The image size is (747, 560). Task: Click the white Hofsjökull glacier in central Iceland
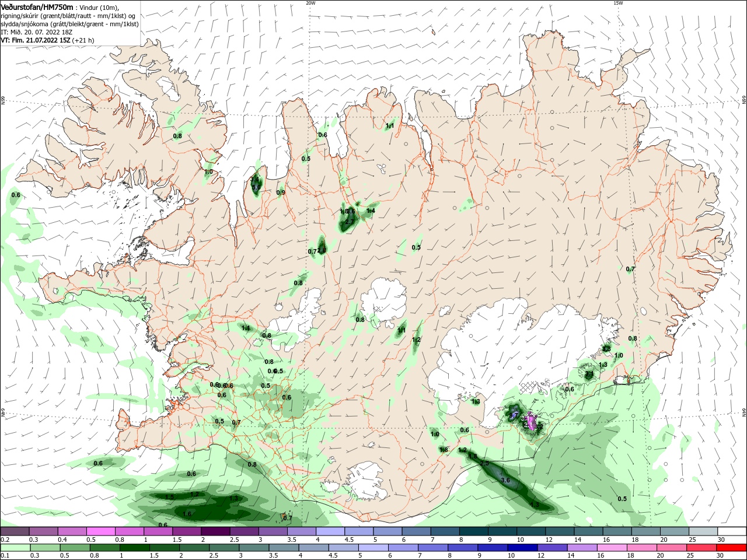[x=383, y=299]
